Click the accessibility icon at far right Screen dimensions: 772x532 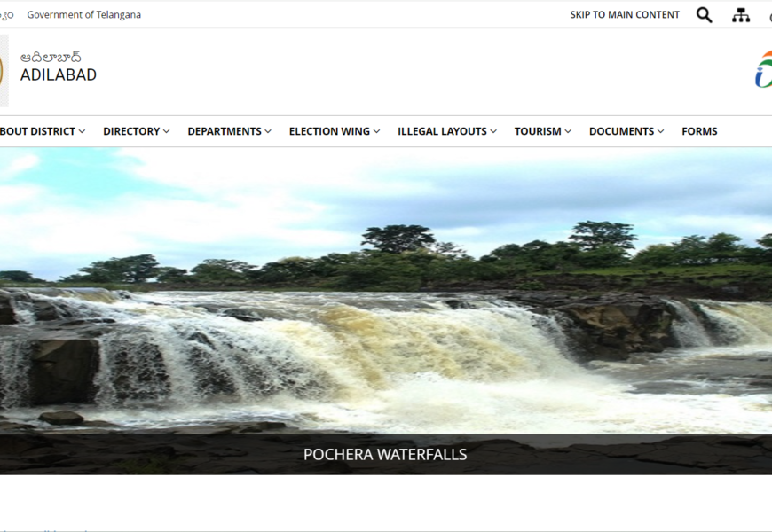click(768, 16)
